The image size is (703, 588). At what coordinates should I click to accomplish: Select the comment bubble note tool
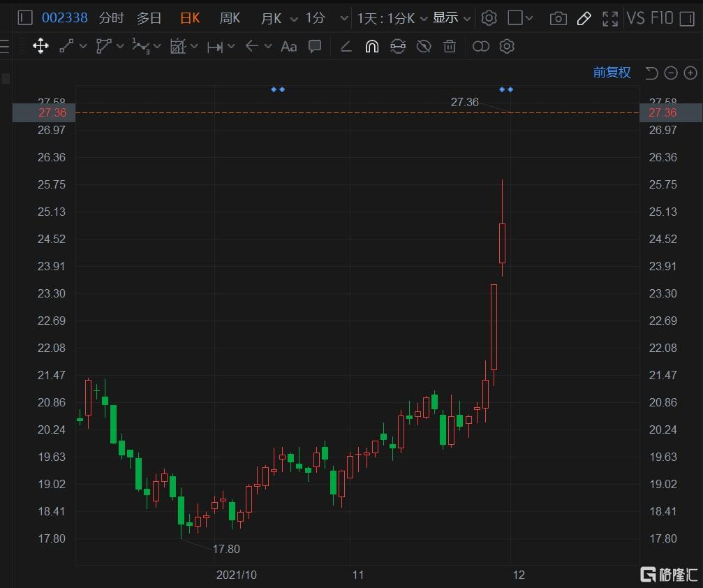click(x=315, y=46)
